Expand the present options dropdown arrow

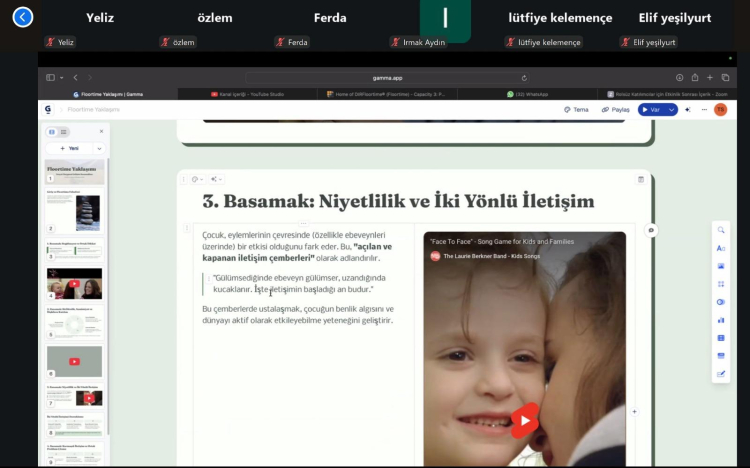(x=672, y=110)
